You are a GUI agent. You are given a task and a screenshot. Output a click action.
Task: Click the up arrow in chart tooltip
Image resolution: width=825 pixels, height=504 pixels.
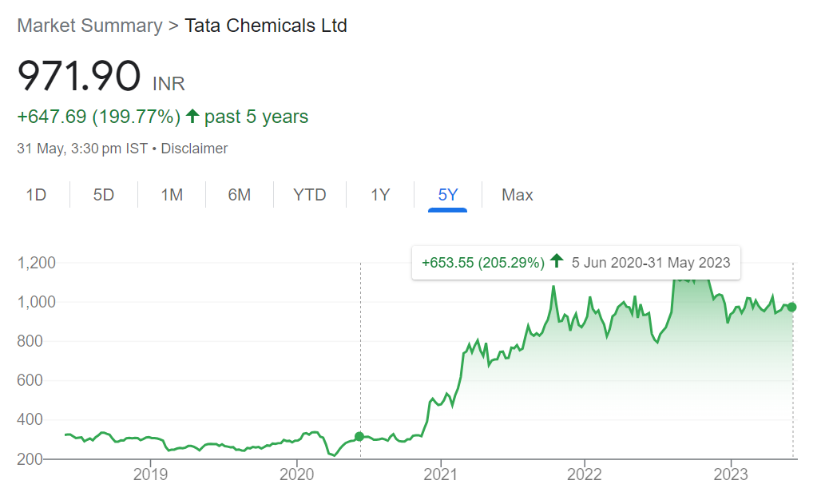(x=557, y=262)
